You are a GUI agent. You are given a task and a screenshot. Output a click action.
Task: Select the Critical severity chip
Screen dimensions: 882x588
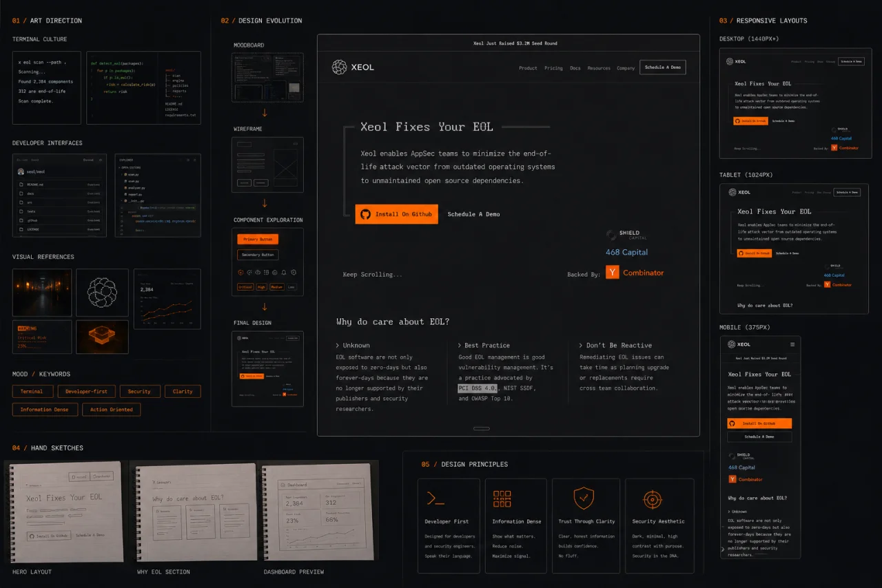point(245,287)
